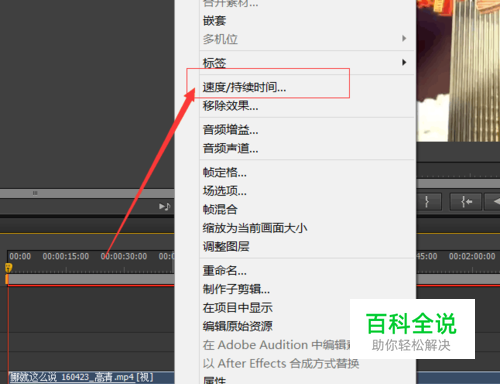Viewport: 500px width, 384px height.
Task: Click 编辑原始资源 menu item
Action: (238, 326)
